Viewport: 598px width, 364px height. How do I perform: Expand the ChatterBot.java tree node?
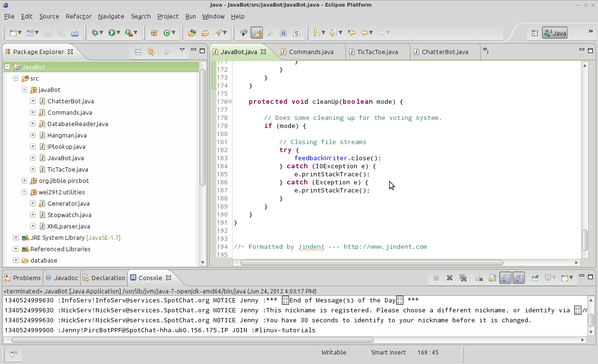pos(32,101)
